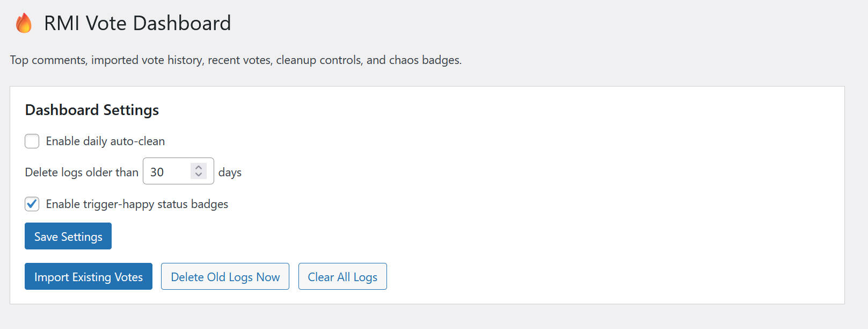Click the Dashboard Settings heading

tap(92, 110)
